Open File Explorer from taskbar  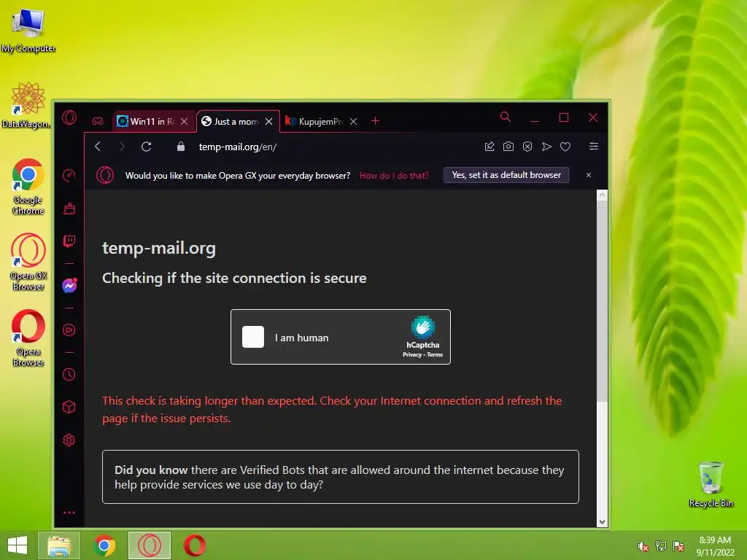pyautogui.click(x=59, y=545)
